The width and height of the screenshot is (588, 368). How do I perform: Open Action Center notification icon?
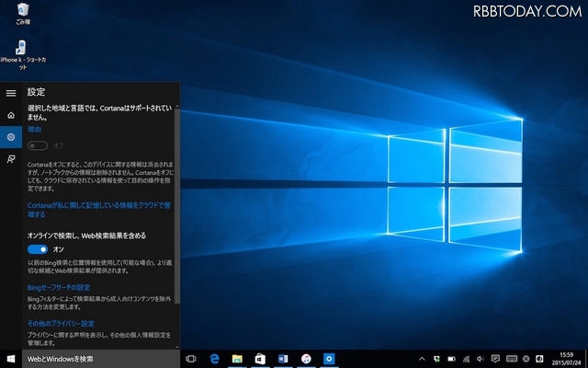[495, 359]
